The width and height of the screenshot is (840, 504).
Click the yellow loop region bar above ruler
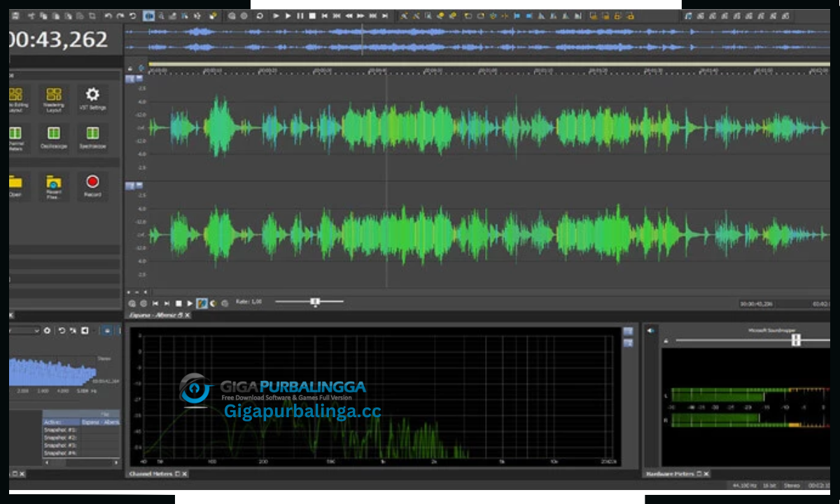click(489, 64)
